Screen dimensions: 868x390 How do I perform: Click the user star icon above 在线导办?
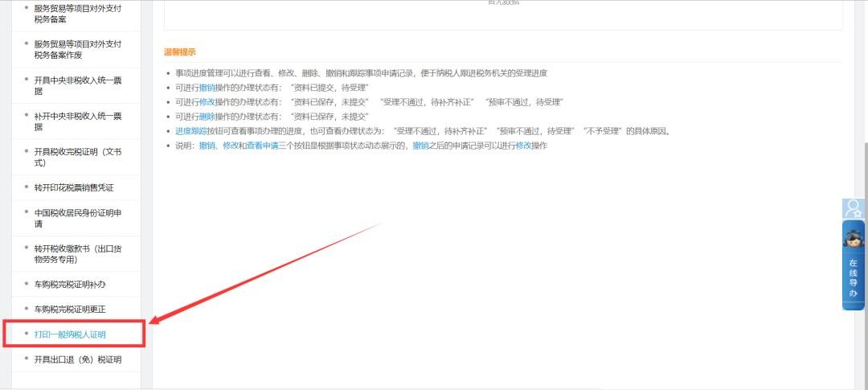point(853,209)
